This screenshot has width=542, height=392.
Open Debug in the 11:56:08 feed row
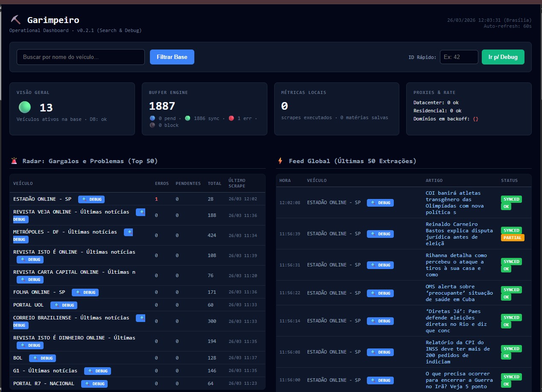380,352
